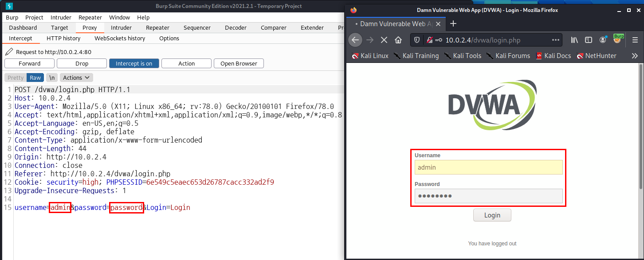The image size is (644, 260).
Task: Stop loading the DVWA page
Action: (x=384, y=40)
